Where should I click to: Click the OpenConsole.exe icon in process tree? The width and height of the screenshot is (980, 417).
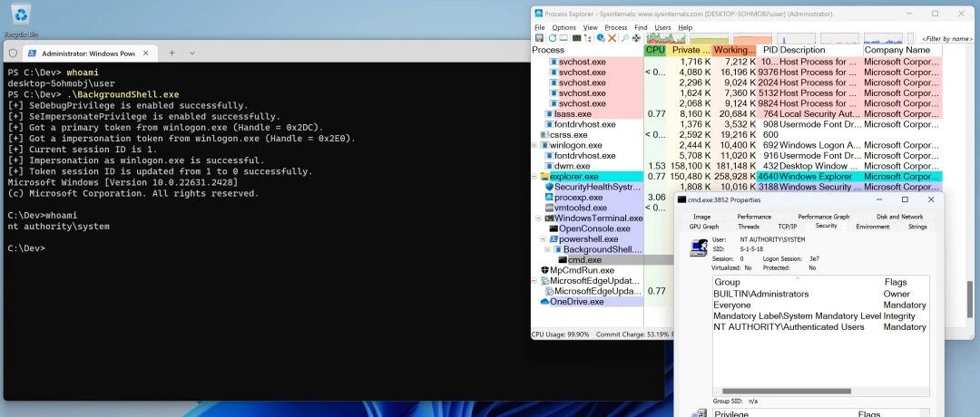tap(554, 229)
